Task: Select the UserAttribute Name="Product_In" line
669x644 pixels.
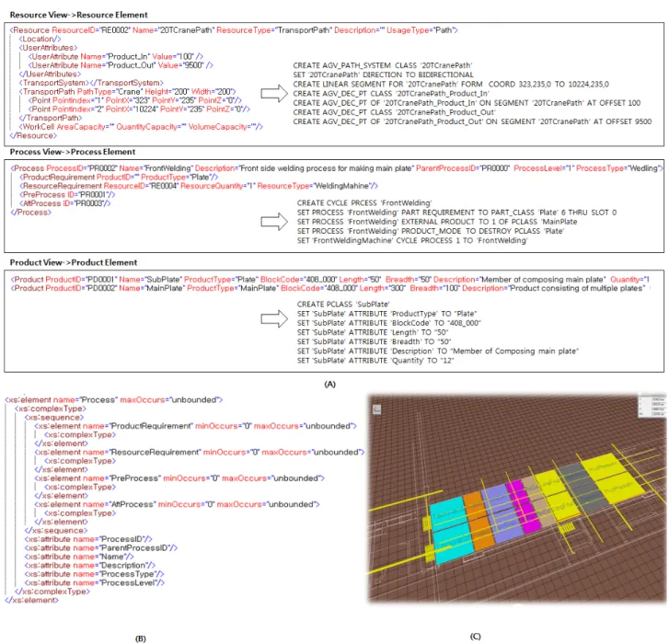Action: (x=116, y=56)
